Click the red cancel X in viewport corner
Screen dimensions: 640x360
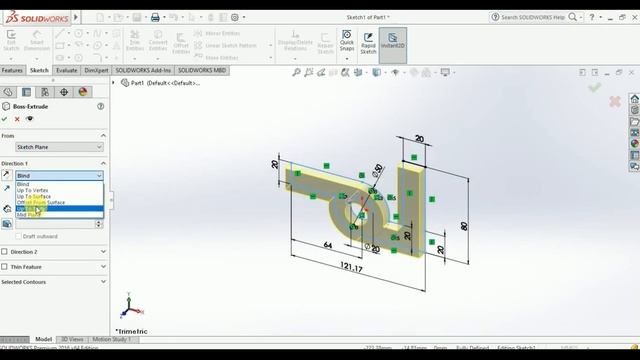615,101
